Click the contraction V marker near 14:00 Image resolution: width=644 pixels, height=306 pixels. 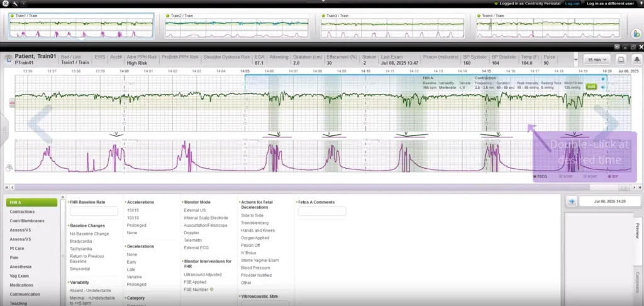(116, 134)
